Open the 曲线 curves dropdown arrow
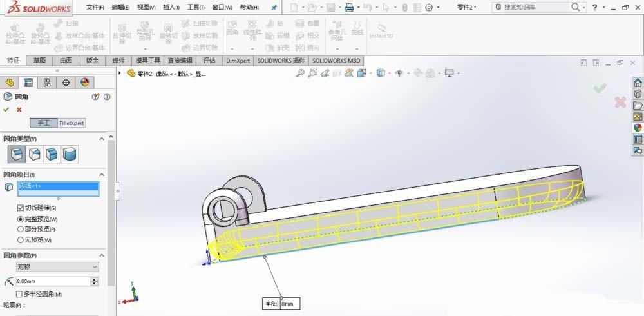644x316 pixels. point(357,48)
